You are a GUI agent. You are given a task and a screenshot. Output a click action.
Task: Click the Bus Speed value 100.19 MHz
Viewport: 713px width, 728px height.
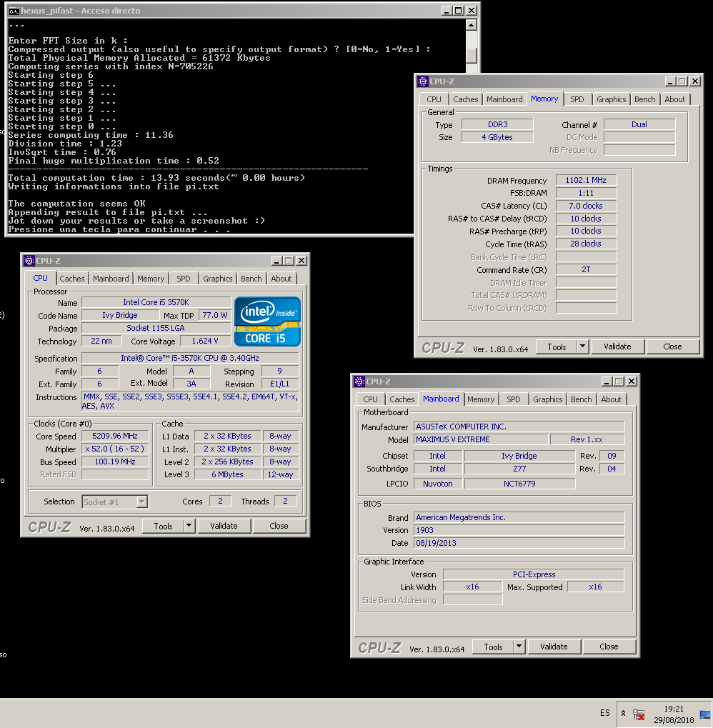click(115, 462)
